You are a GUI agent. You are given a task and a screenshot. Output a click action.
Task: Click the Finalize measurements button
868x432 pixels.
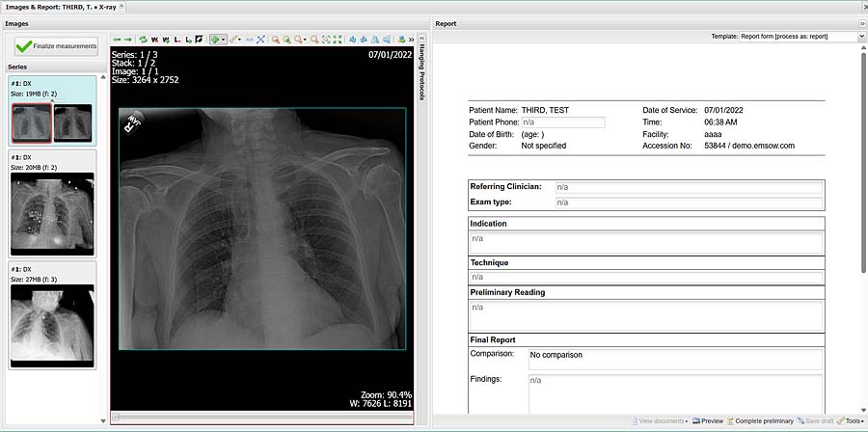[x=57, y=46]
